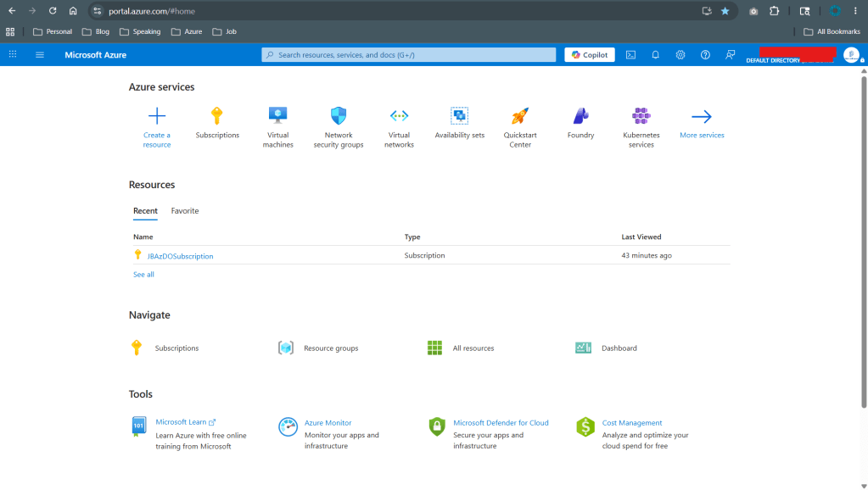Click the account avatar in header
868x490 pixels.
(851, 55)
